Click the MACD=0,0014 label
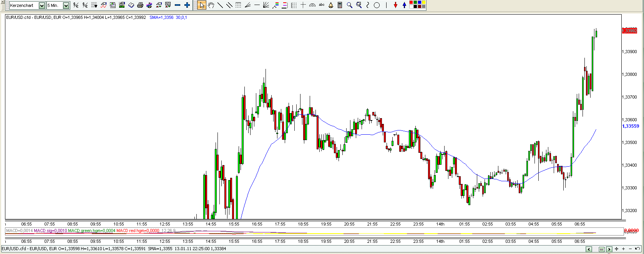 point(19,231)
